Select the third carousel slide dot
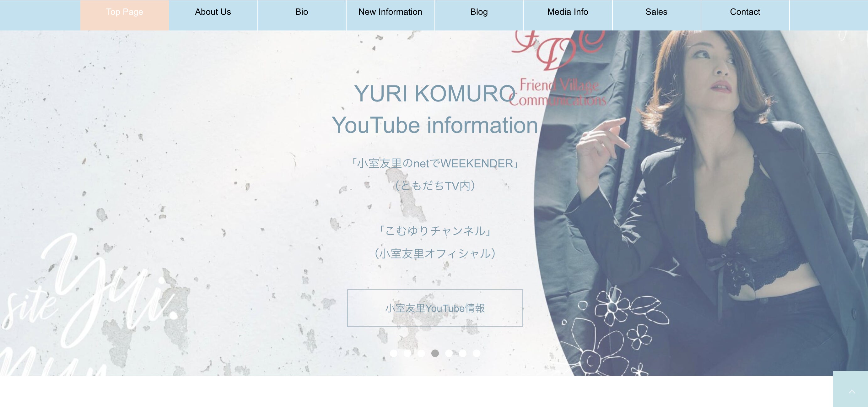 coord(421,353)
